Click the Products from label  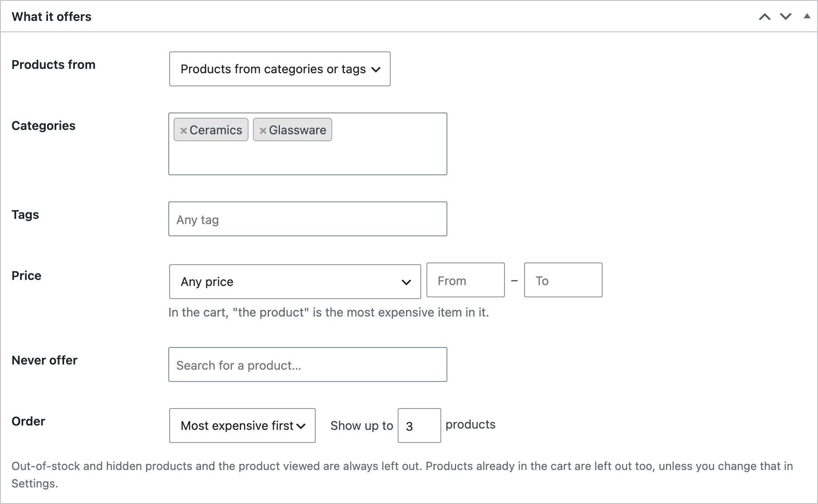tap(53, 65)
